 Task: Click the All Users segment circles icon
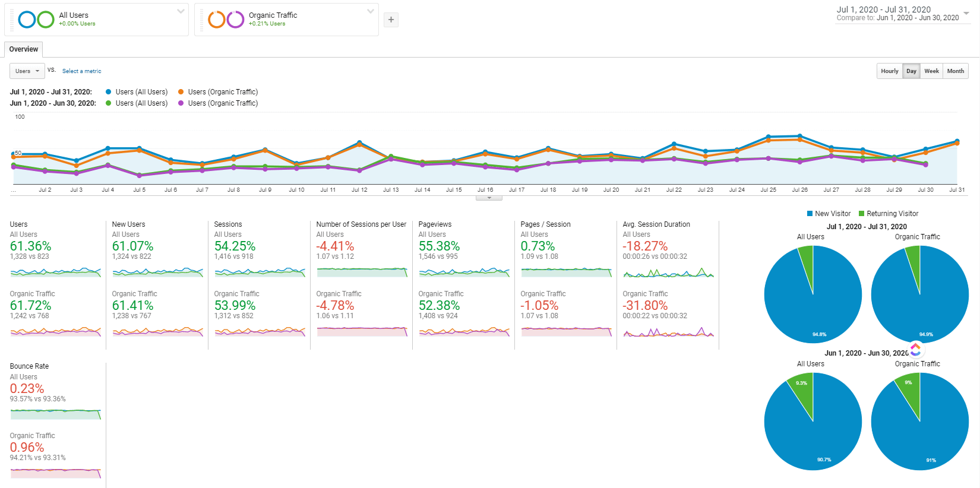click(36, 20)
